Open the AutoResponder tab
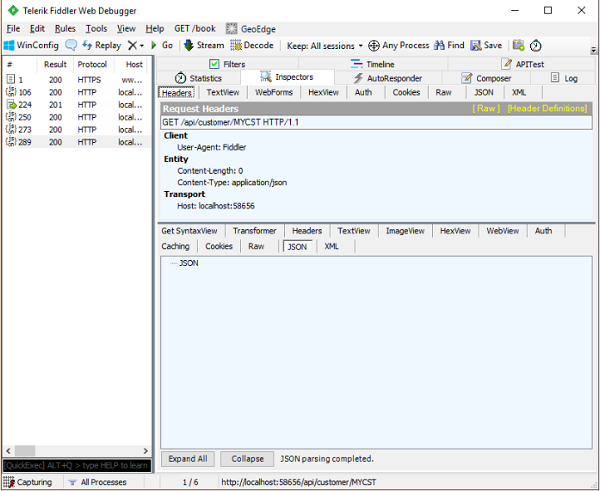This screenshot has width=600, height=491. coord(388,78)
